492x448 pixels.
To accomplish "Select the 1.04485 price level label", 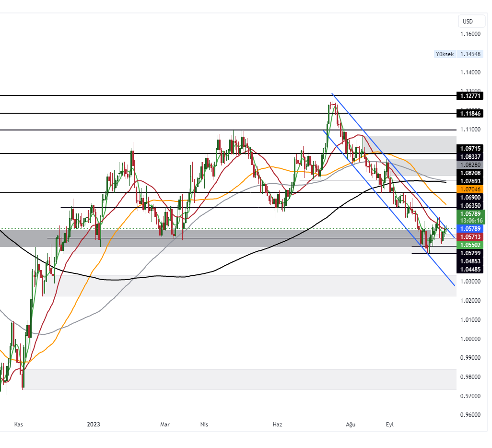I will 471,270.
